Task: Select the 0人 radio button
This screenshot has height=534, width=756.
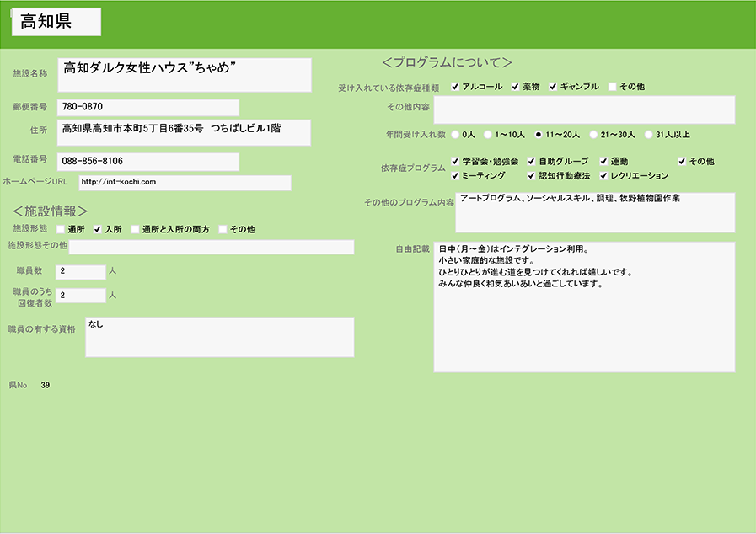Action: pos(456,134)
